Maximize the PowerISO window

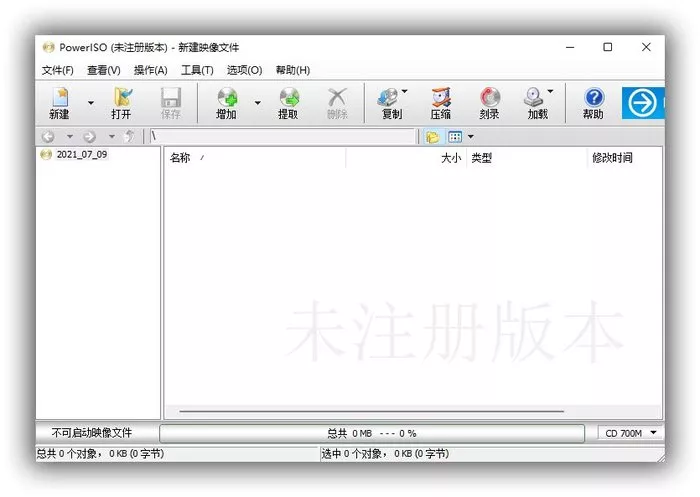coord(608,47)
